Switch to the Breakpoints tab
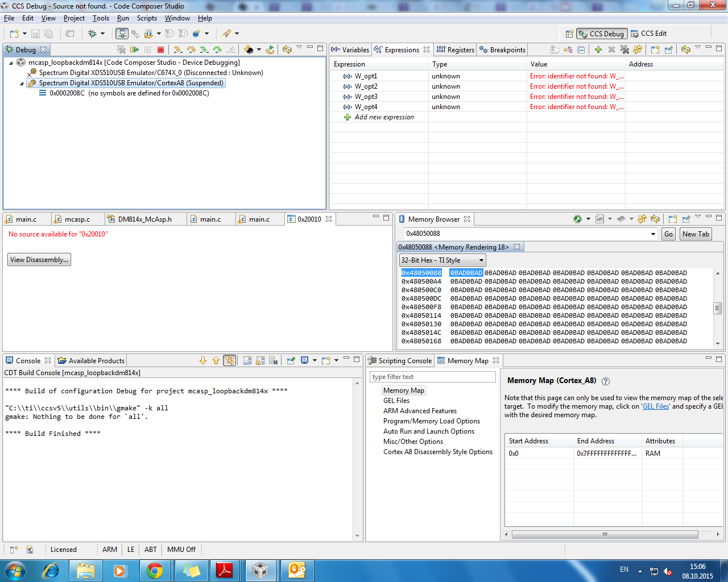This screenshot has width=728, height=582. 503,50
